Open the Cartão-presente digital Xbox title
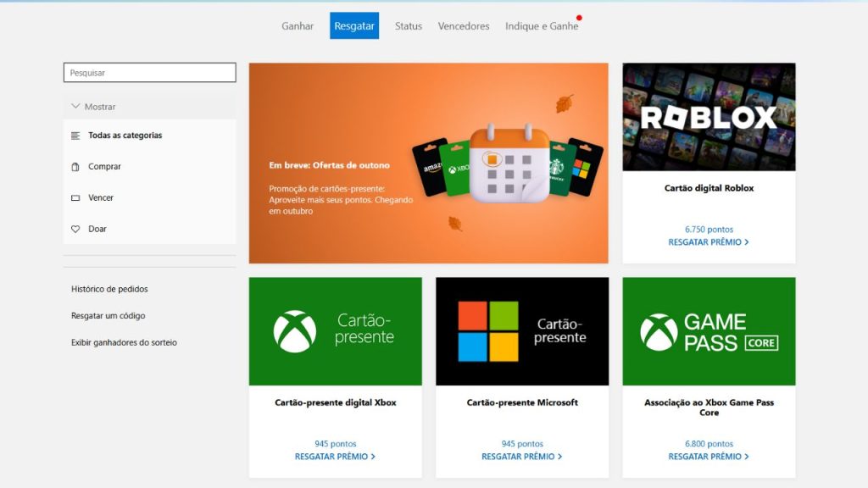The image size is (868, 488). pos(336,402)
